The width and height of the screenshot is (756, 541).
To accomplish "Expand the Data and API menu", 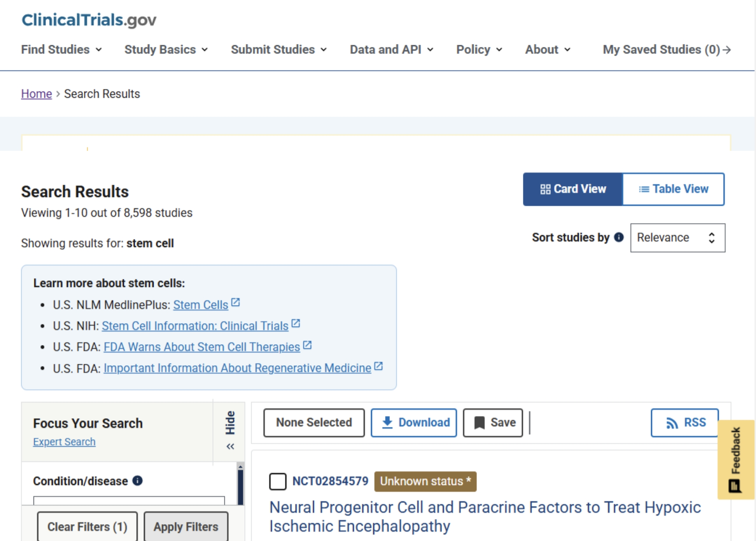I will pyautogui.click(x=391, y=49).
